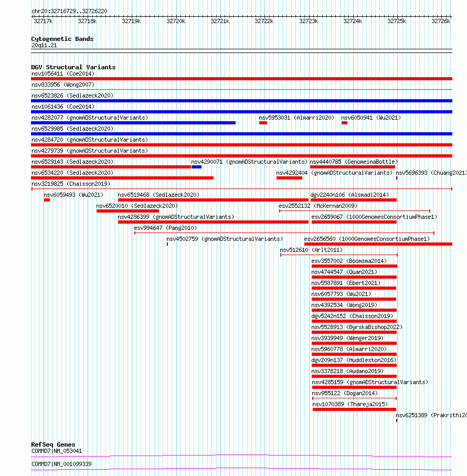Open nsv4282077 (gnomADStructuralVariants) label
The image size is (467, 476).
90,118
